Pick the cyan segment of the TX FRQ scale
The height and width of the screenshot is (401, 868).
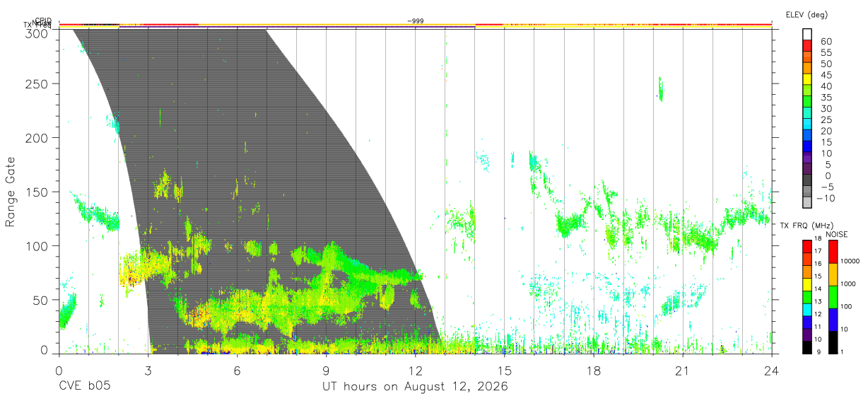(x=807, y=309)
